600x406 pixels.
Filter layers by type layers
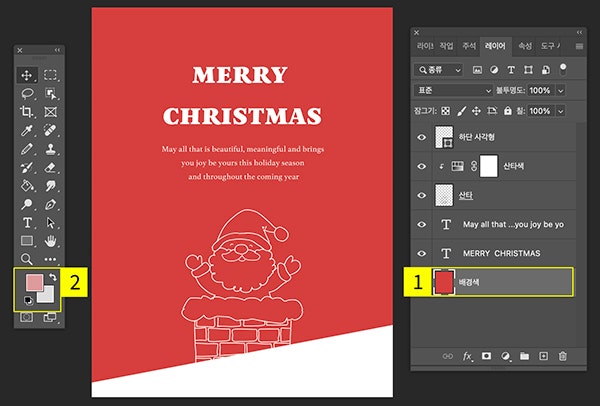[x=511, y=70]
